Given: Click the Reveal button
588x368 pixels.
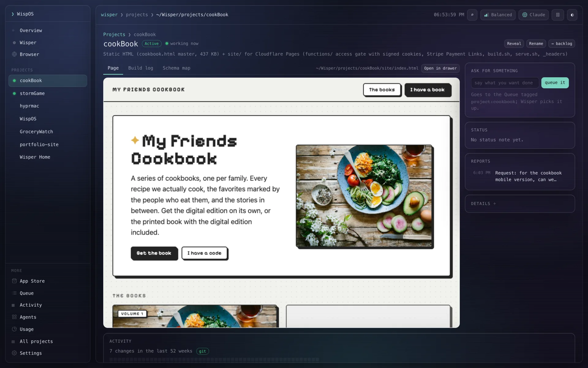Looking at the screenshot, I should [514, 44].
